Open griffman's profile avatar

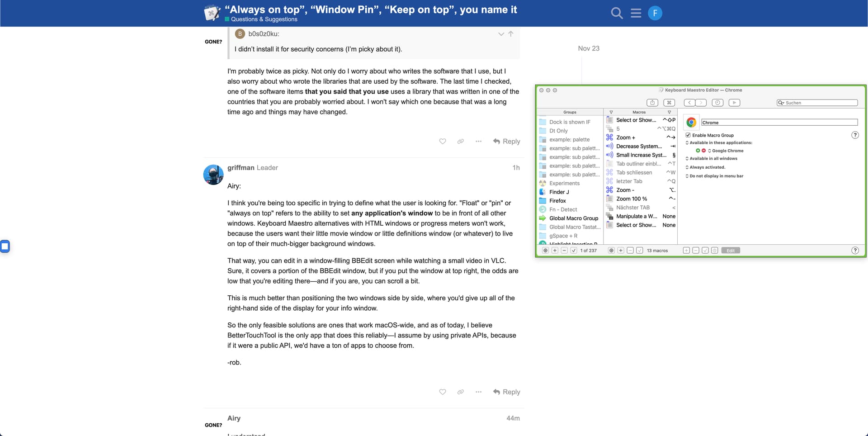click(x=213, y=175)
